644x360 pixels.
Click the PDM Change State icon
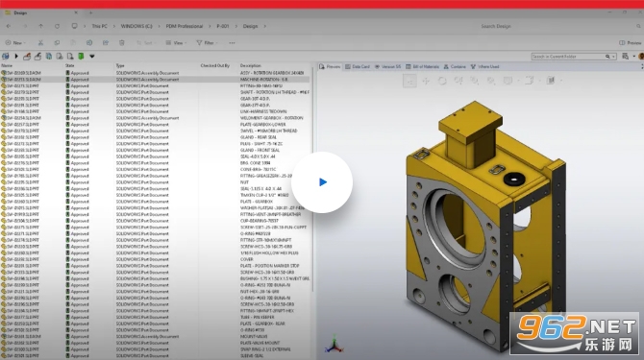point(60,57)
